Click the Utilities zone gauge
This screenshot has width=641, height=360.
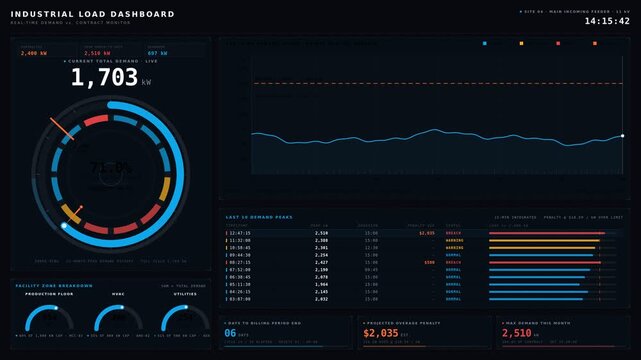(x=185, y=318)
